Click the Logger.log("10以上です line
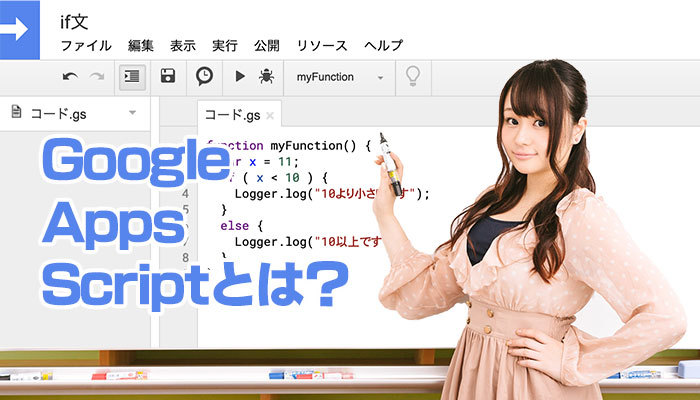The width and height of the screenshot is (700, 400). pos(308,242)
